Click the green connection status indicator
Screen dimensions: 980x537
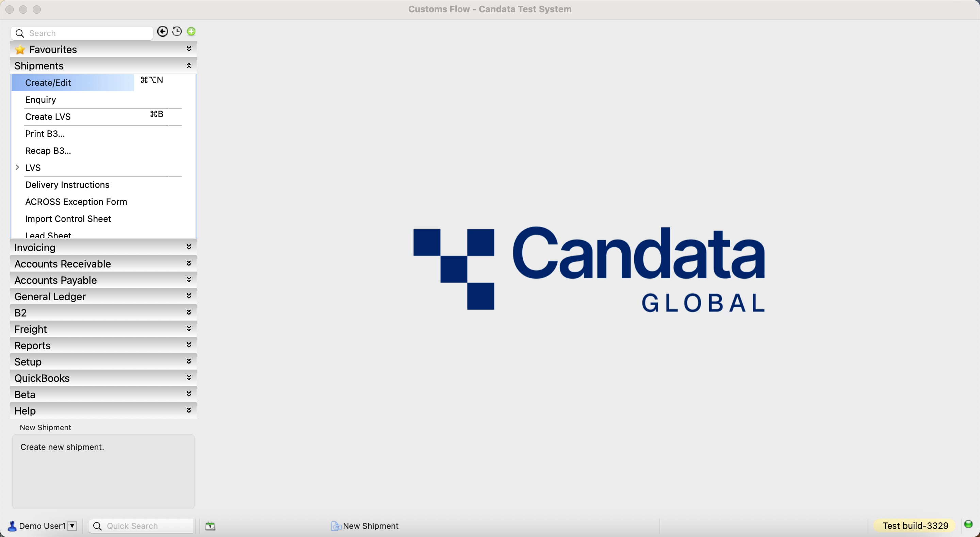[x=968, y=525]
